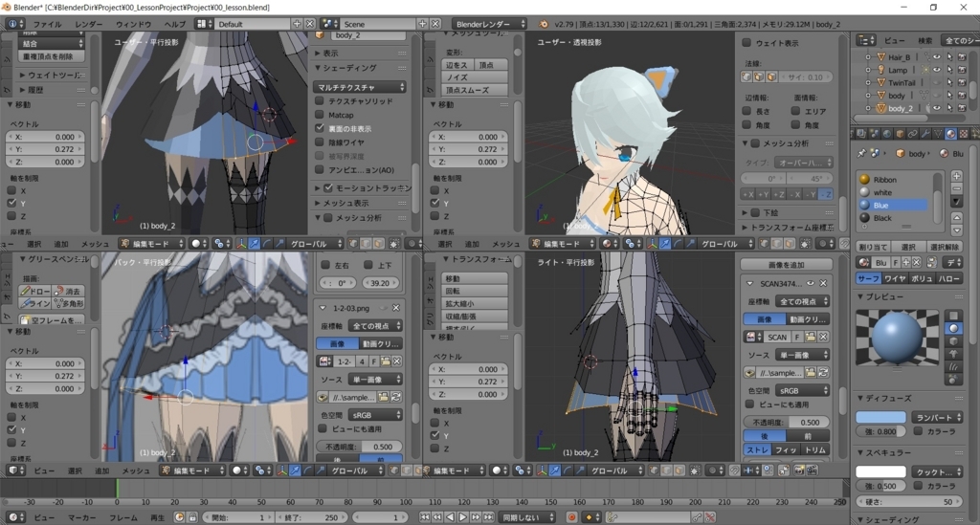
Task: Open the Object Data triangle tab
Action: tap(938, 134)
